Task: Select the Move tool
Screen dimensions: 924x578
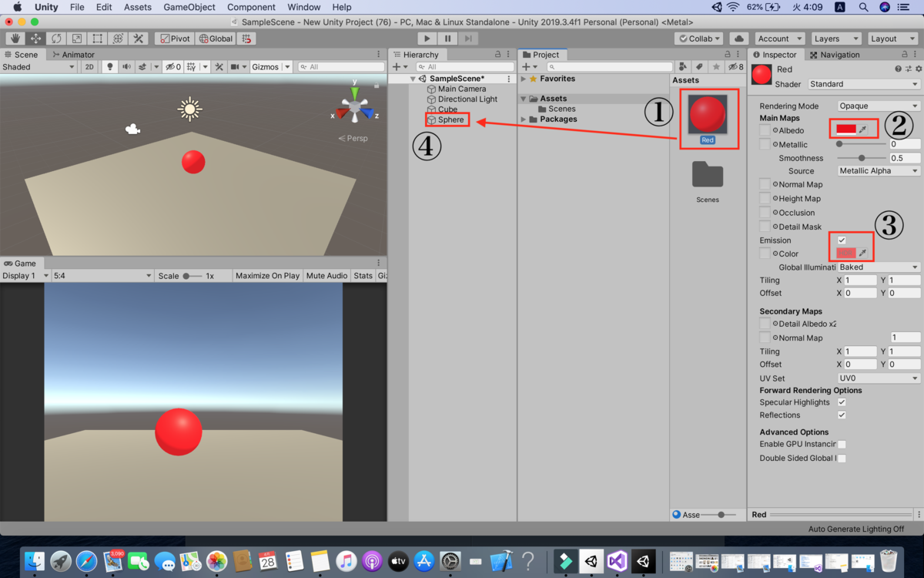Action: click(36, 39)
